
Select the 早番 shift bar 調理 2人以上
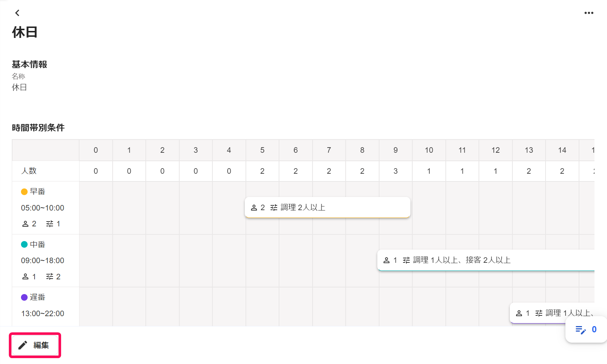[x=327, y=208]
